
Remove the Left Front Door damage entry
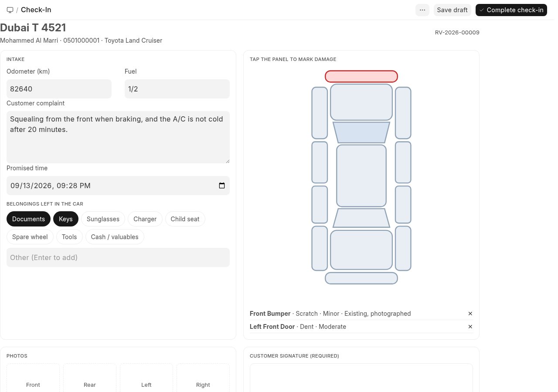[x=470, y=327]
